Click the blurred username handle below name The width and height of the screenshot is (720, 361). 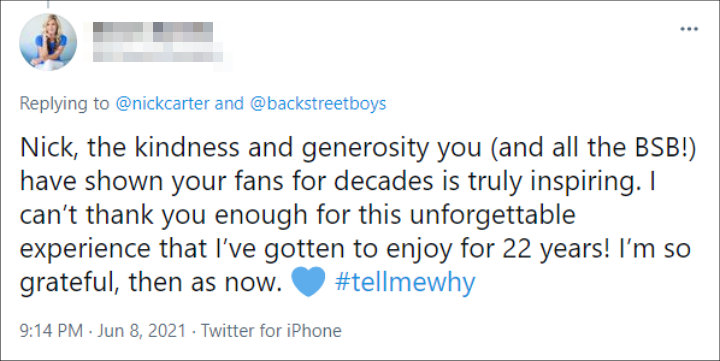click(x=158, y=53)
